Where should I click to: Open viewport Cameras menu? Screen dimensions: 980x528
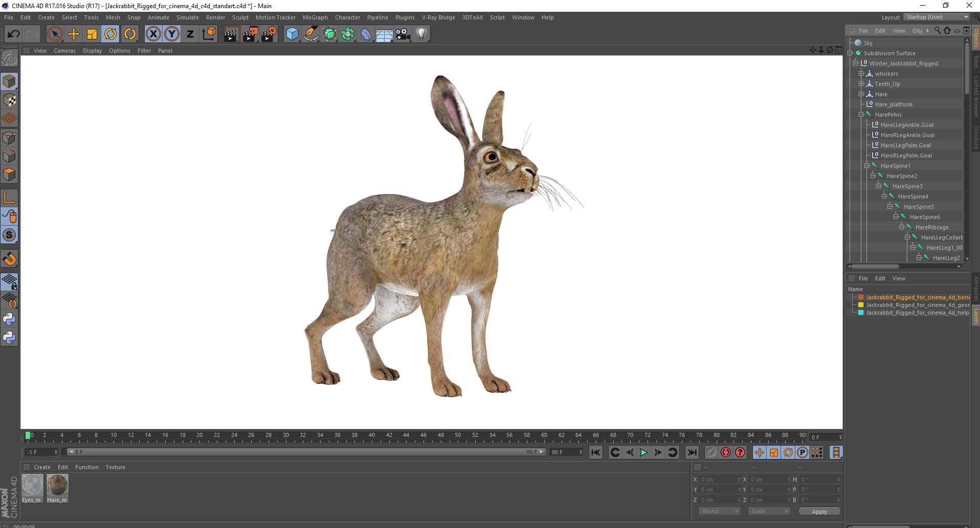click(x=64, y=51)
